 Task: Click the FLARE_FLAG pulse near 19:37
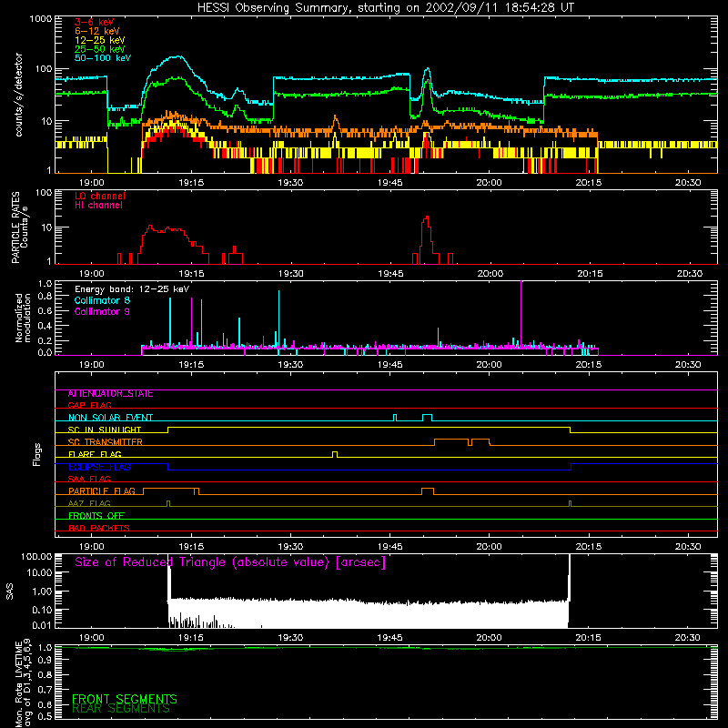[x=335, y=453]
